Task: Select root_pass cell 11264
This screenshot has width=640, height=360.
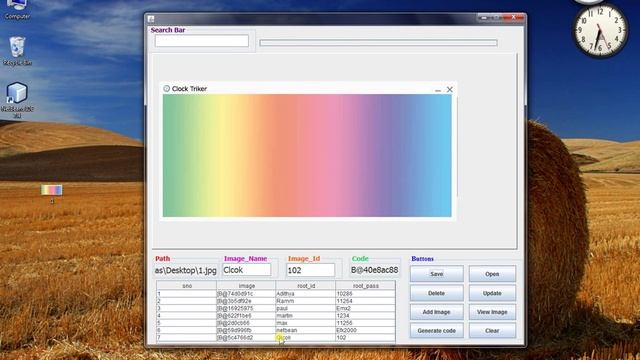Action: coord(365,301)
